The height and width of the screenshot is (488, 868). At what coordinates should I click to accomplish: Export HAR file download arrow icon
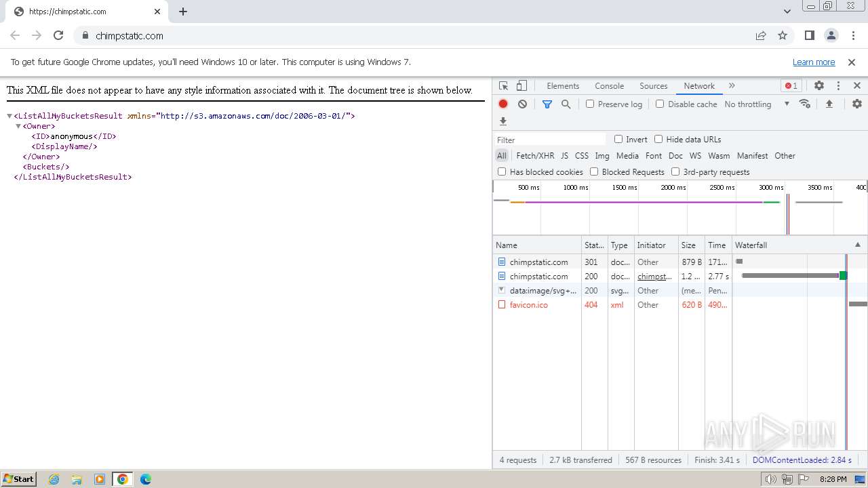(x=503, y=121)
